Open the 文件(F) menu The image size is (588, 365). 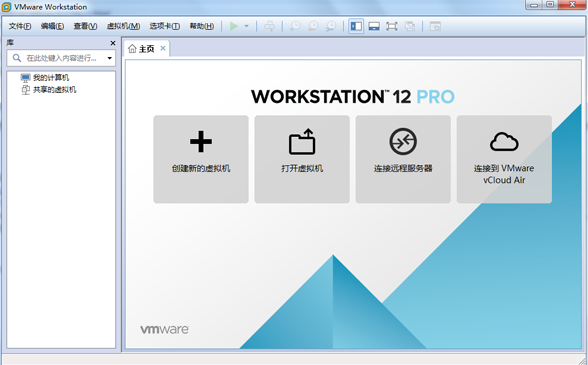click(x=20, y=26)
